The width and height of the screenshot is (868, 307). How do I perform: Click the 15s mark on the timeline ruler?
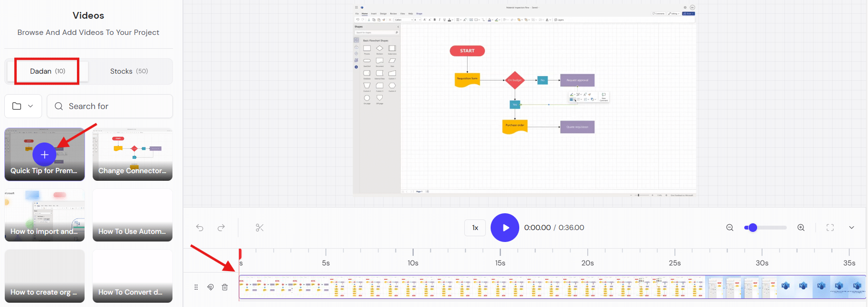coord(500,263)
